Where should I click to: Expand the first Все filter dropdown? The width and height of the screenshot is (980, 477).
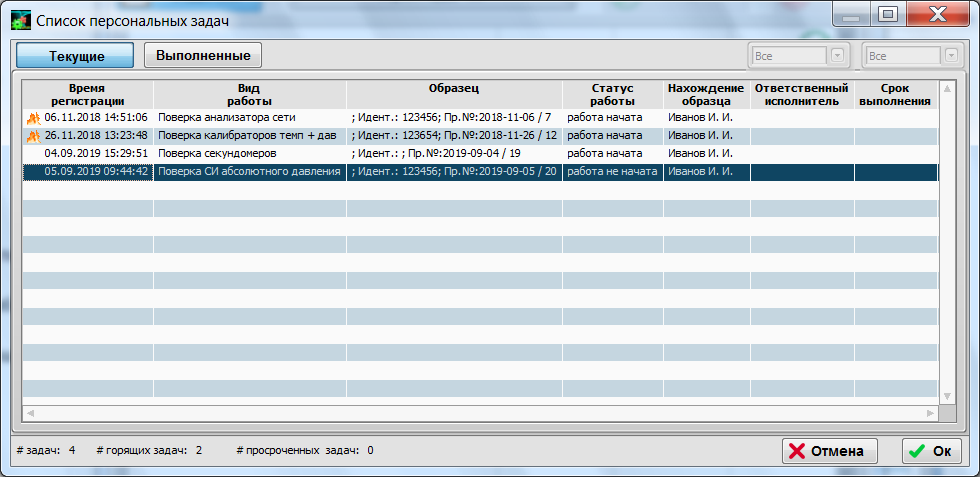tap(837, 56)
